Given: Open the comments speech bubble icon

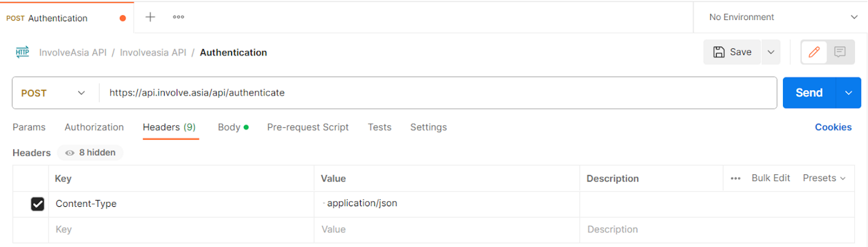Looking at the screenshot, I should (840, 52).
